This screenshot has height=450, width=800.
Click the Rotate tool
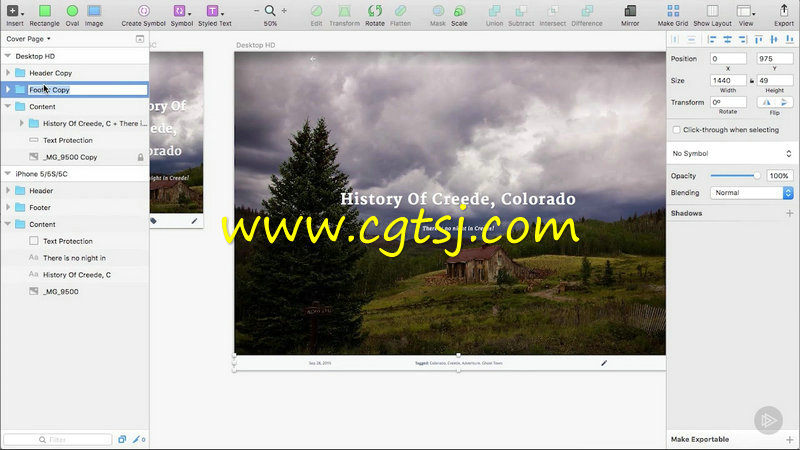(375, 15)
